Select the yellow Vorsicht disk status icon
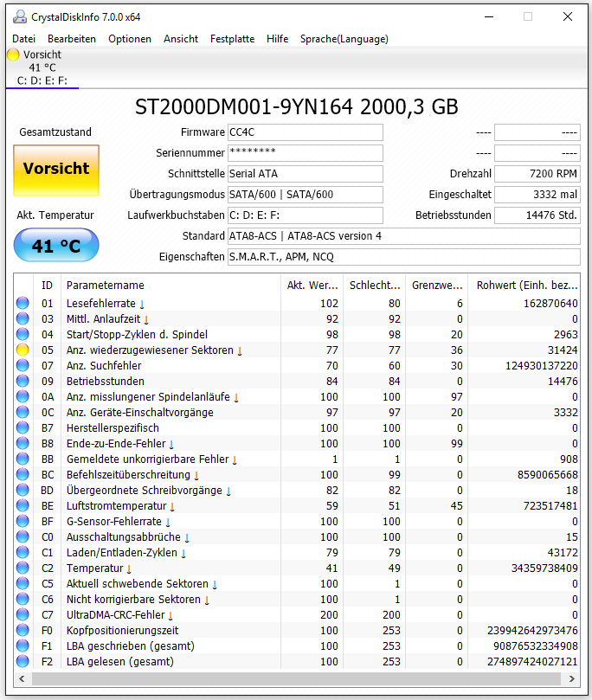Image resolution: width=592 pixels, height=700 pixels. click(x=13, y=55)
